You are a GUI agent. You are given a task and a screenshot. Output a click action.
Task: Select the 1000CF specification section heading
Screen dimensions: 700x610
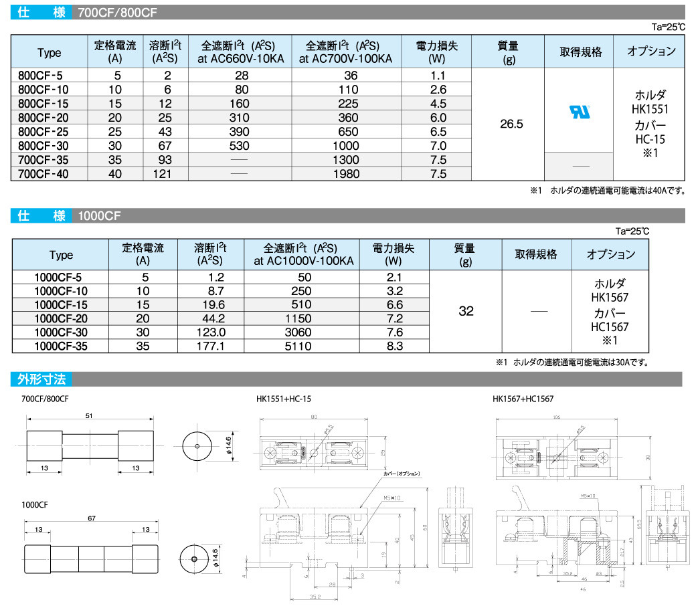pyautogui.click(x=99, y=216)
